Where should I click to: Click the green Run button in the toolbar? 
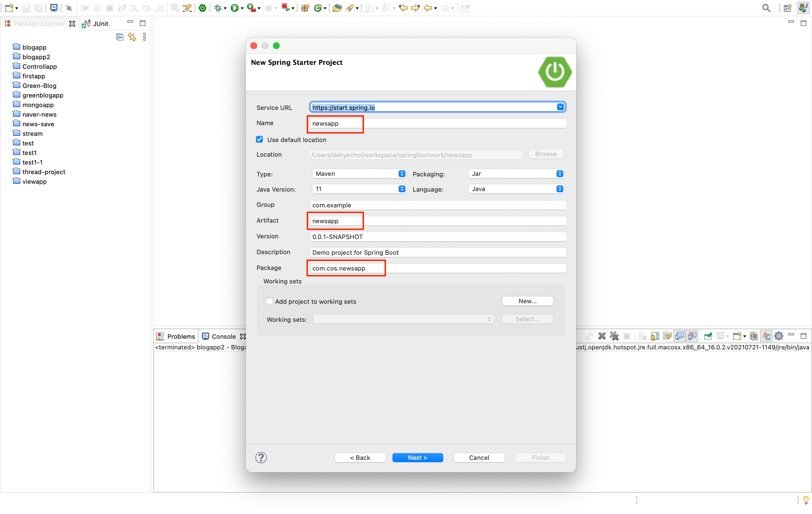pyautogui.click(x=234, y=8)
